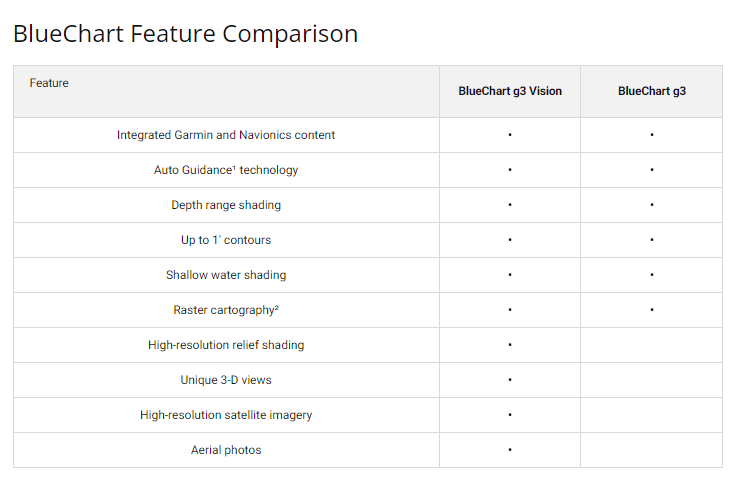The image size is (746, 484).
Task: Click "Integrated Garmin and Navionics content" row label
Action: click(226, 135)
